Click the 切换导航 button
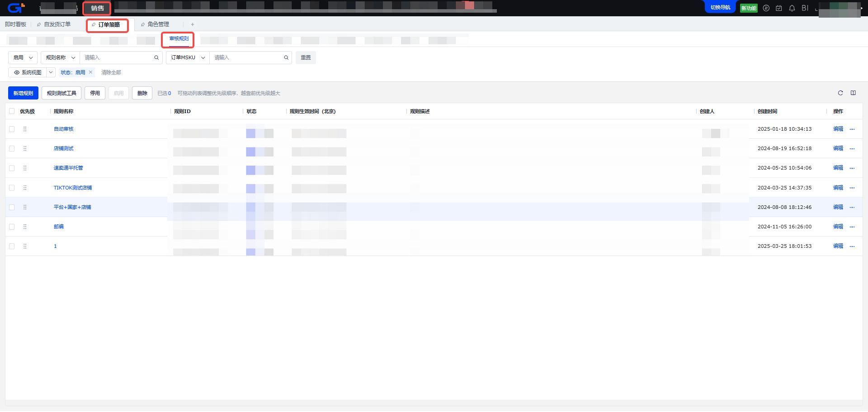 pyautogui.click(x=720, y=8)
